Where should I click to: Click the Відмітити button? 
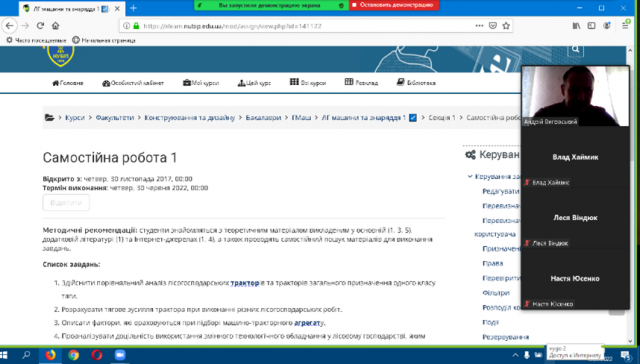pos(66,203)
